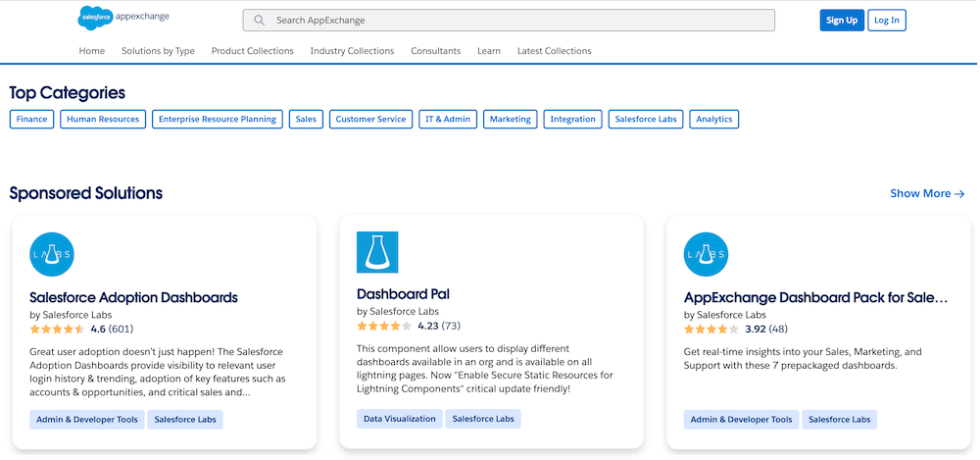
Task: Open Latest Collections menu
Action: 555,51
